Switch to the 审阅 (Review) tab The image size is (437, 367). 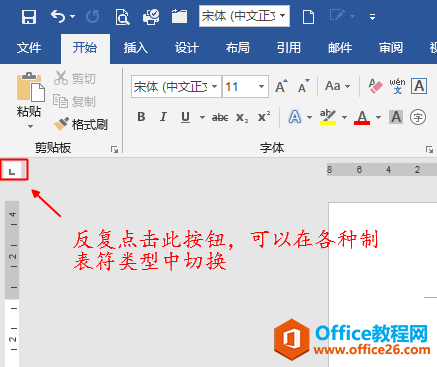point(391,48)
